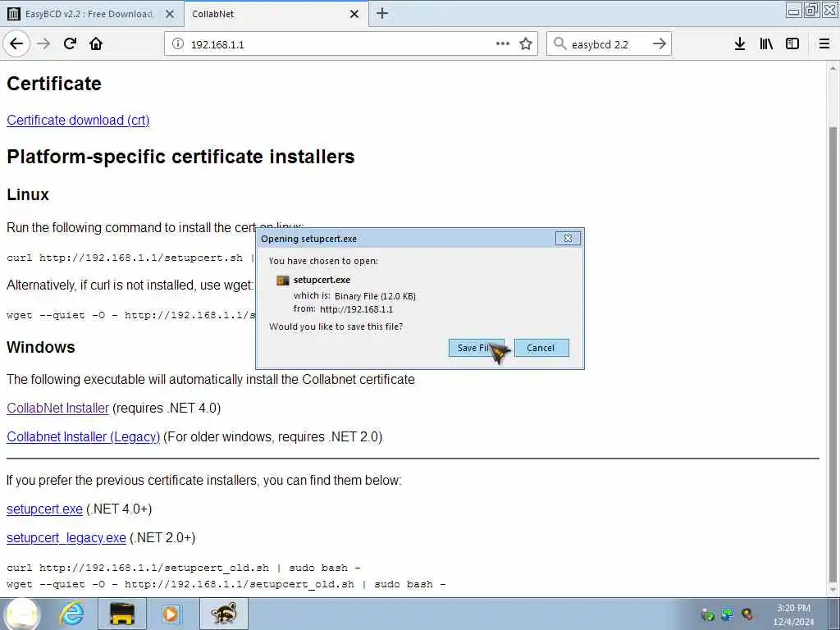Screen dimensions: 840x630
Task: Open the media player taskbar icon
Action: click(x=171, y=614)
